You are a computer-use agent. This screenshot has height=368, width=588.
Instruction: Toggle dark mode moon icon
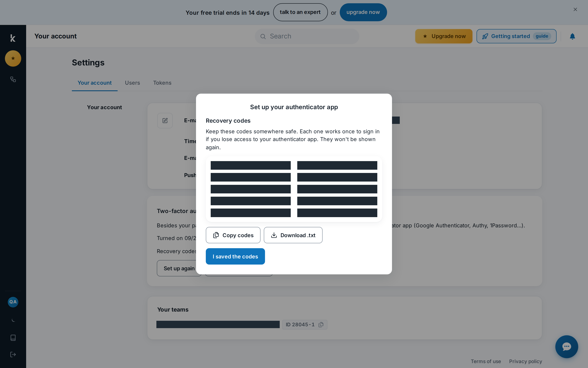(x=13, y=320)
